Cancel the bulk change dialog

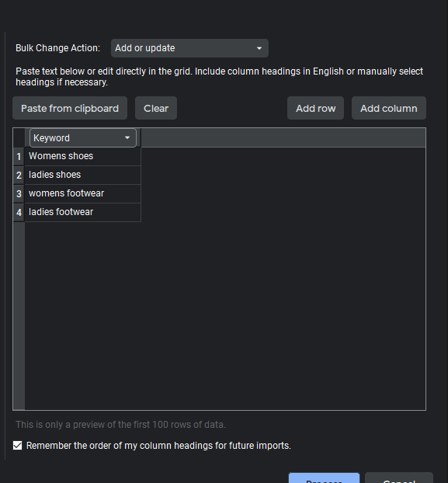(399, 478)
